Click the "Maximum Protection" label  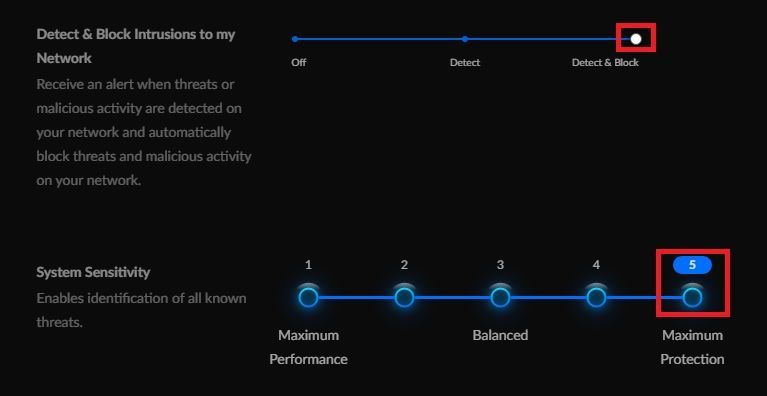692,347
